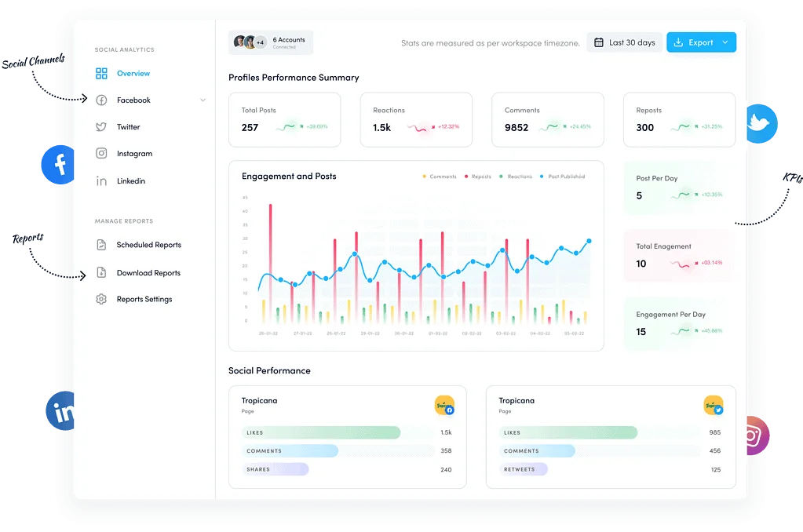
Task: Click the calendar icon beside Last 30 days
Action: click(x=599, y=42)
